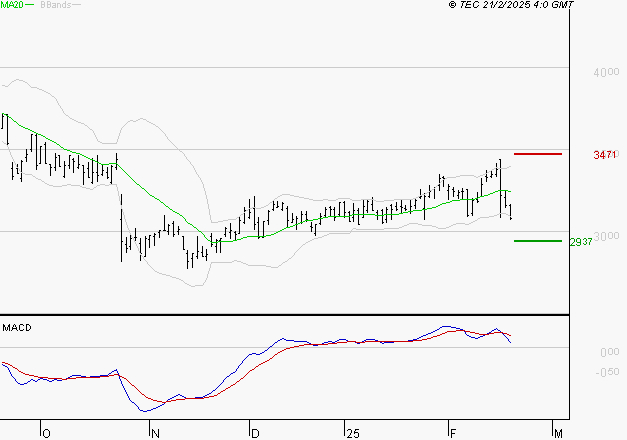
Task: Click the TEC 21/2/2025 timestamp text
Action: tap(511, 5)
